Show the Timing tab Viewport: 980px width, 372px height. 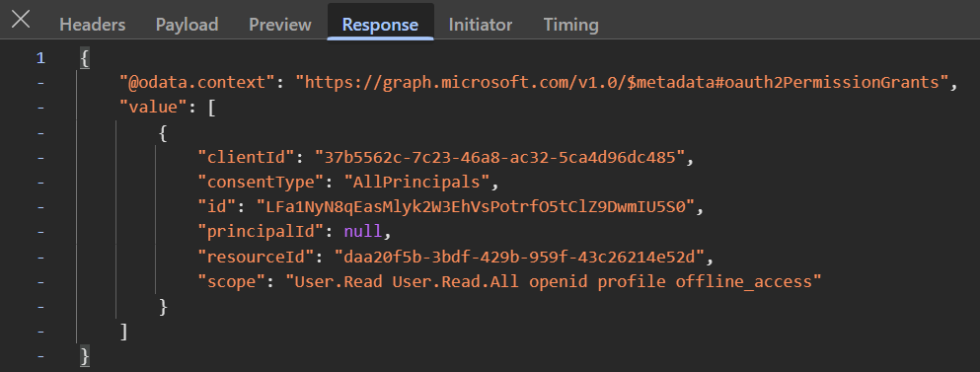point(571,25)
